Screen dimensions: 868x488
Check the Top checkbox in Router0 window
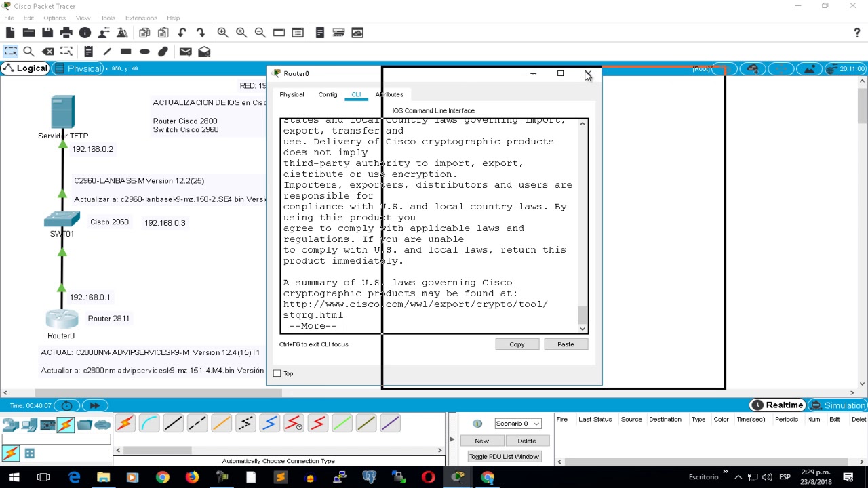(x=277, y=373)
